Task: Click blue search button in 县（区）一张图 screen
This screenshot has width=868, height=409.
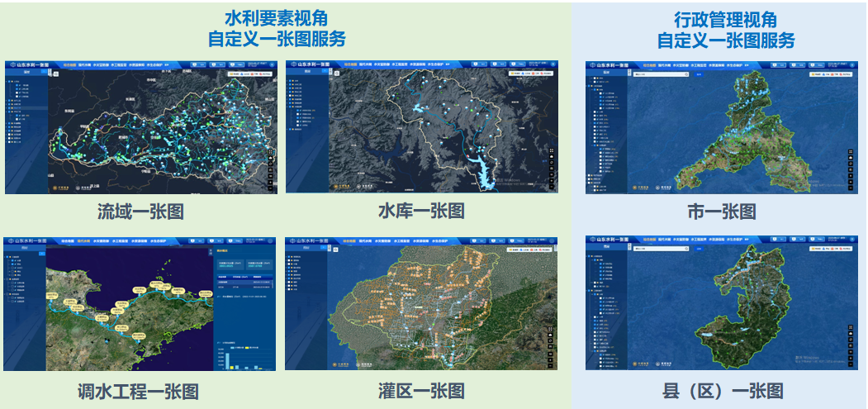Action: 699,249
